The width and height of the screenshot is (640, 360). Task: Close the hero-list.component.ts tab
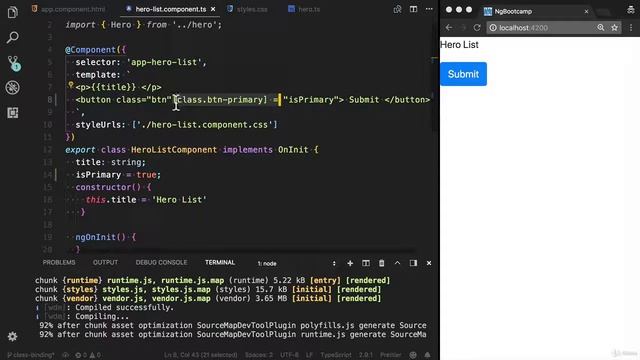(213, 9)
